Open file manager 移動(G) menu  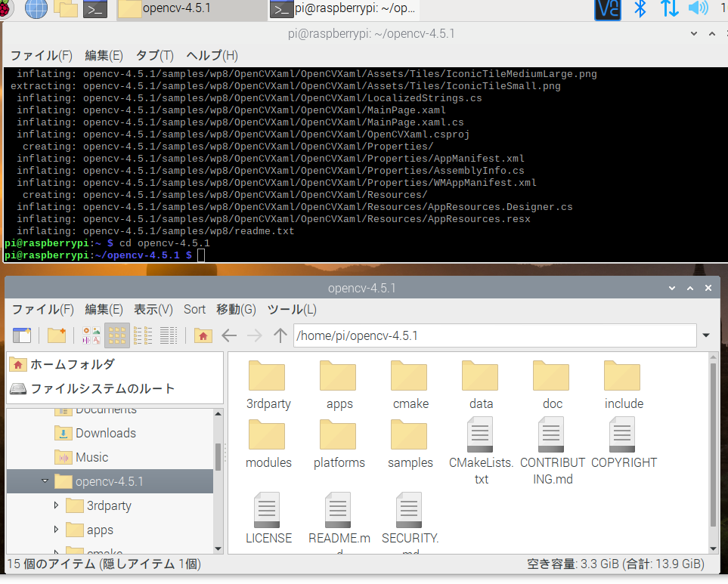pyautogui.click(x=236, y=310)
